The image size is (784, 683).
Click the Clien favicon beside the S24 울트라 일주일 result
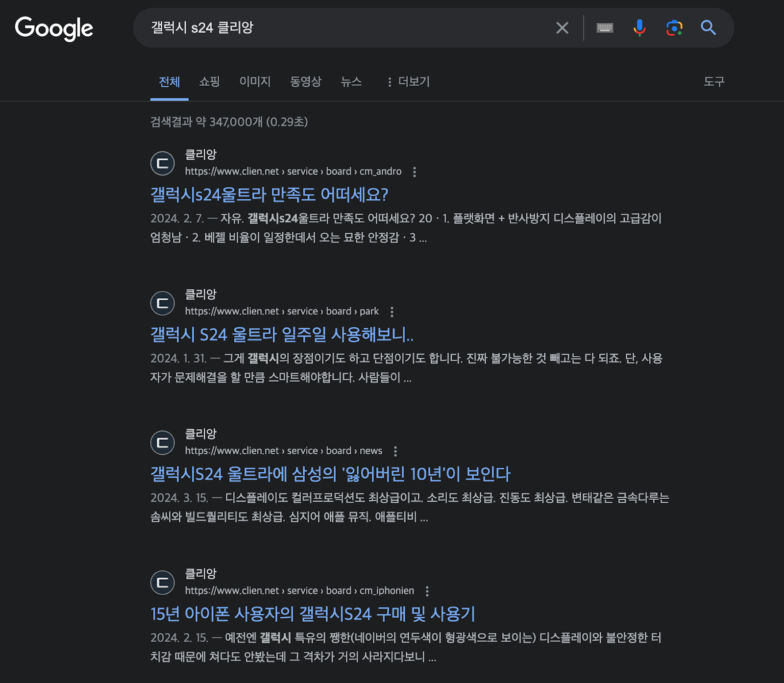click(162, 303)
